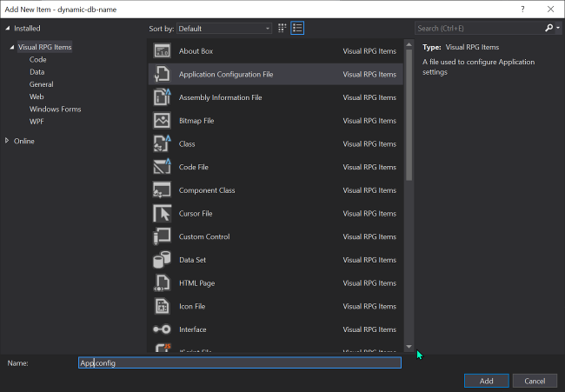
Task: Collapse the Visual RPG Items node
Action: point(12,47)
